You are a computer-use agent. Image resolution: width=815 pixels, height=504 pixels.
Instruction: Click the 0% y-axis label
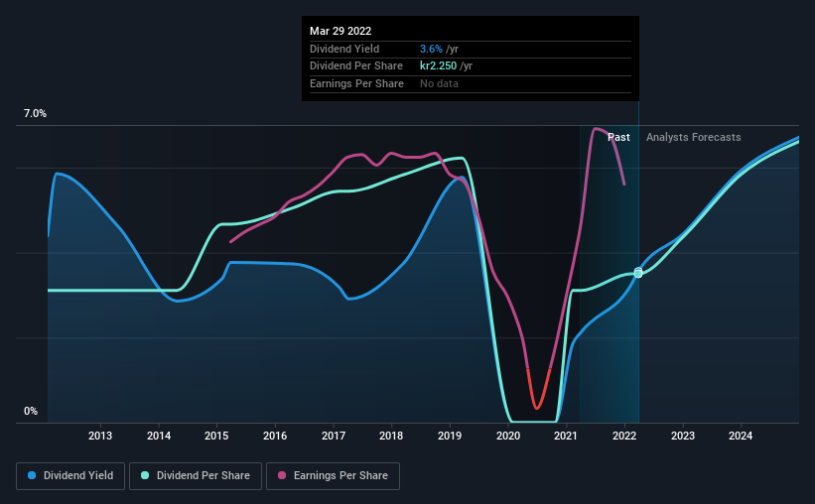click(31, 411)
